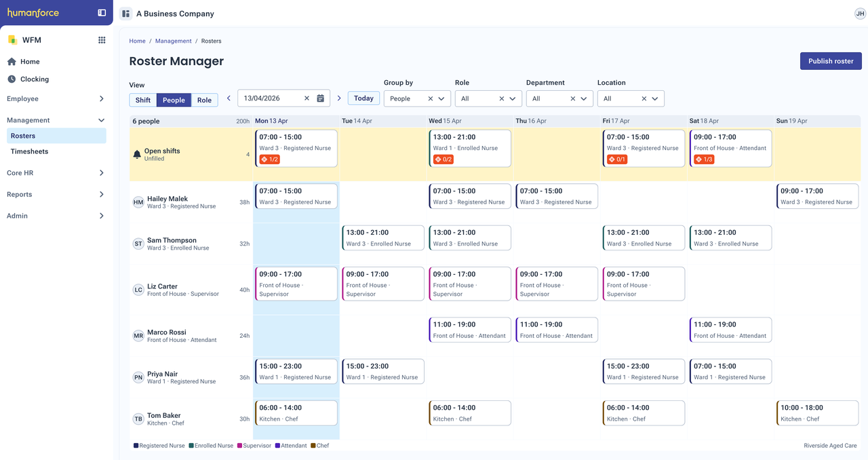
Task: Expand the Admin sidebar section
Action: (x=102, y=216)
